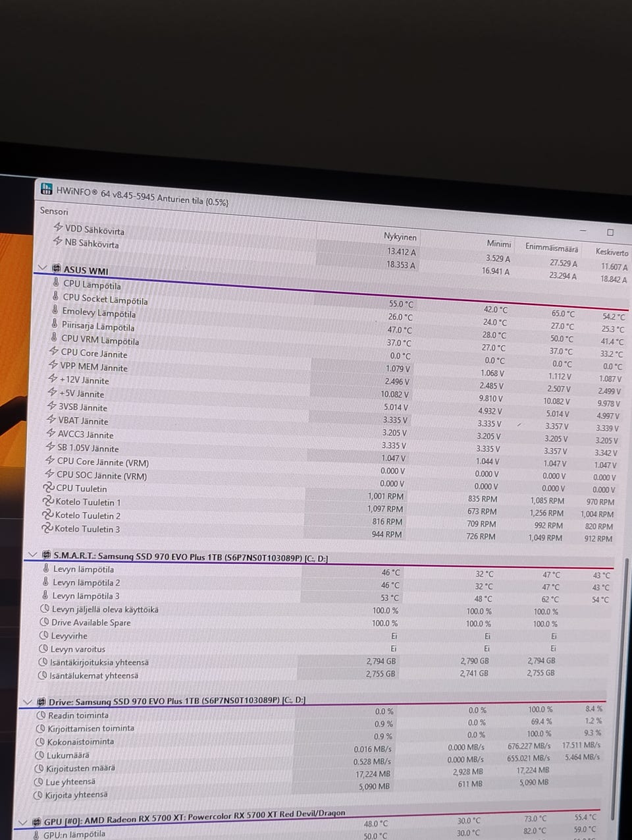Viewport: 632px width, 840px height.
Task: Click lightning icon beside VDD Sähkövirta
Action: point(58,227)
